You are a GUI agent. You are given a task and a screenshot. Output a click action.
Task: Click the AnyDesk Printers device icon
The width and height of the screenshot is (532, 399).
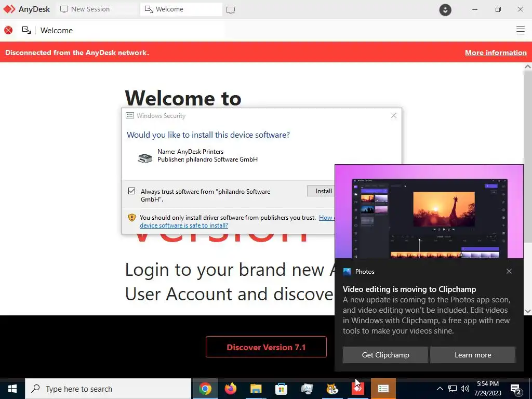pos(145,158)
